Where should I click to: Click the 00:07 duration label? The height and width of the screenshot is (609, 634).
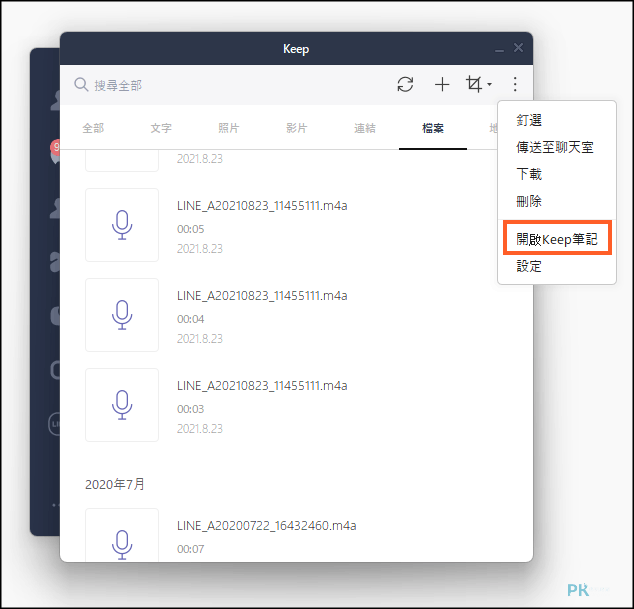point(190,549)
